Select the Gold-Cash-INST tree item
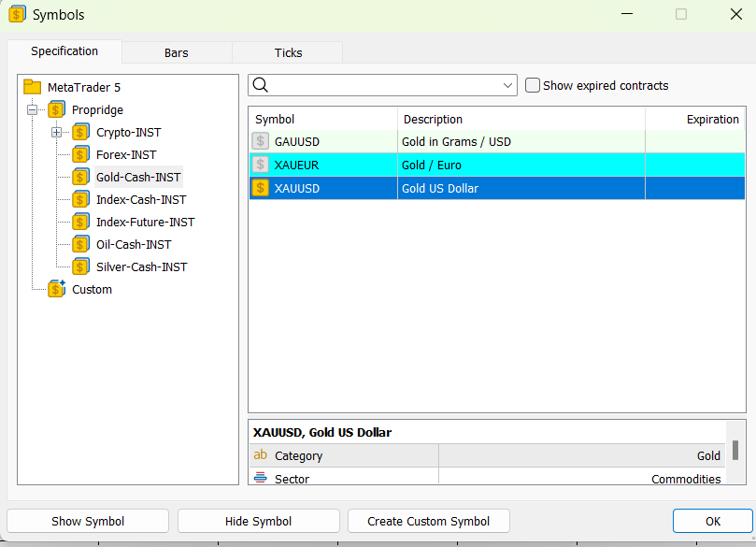This screenshot has height=547, width=756. (138, 177)
